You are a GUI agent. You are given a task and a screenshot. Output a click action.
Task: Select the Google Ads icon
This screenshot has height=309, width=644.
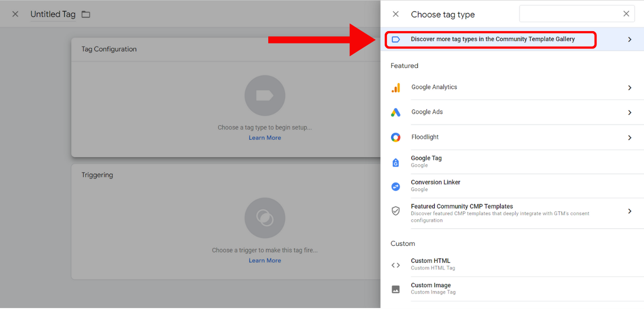396,113
